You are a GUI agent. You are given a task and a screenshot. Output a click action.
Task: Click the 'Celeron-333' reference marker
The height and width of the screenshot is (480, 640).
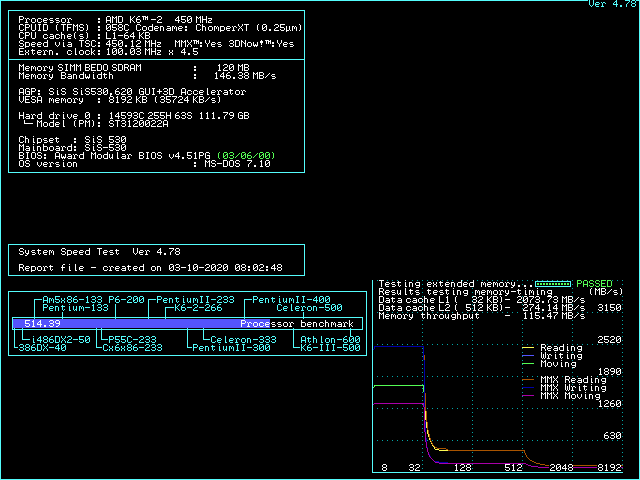point(243,340)
